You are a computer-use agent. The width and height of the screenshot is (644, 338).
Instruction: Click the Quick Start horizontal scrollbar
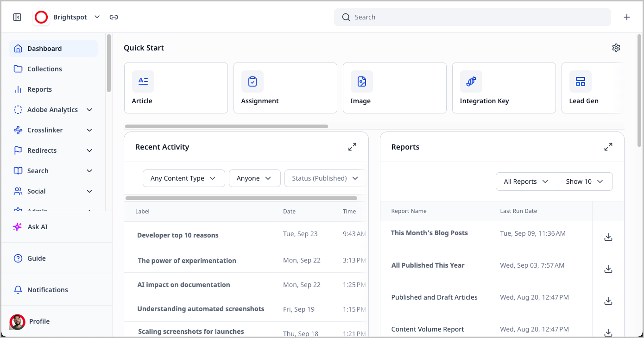227,126
